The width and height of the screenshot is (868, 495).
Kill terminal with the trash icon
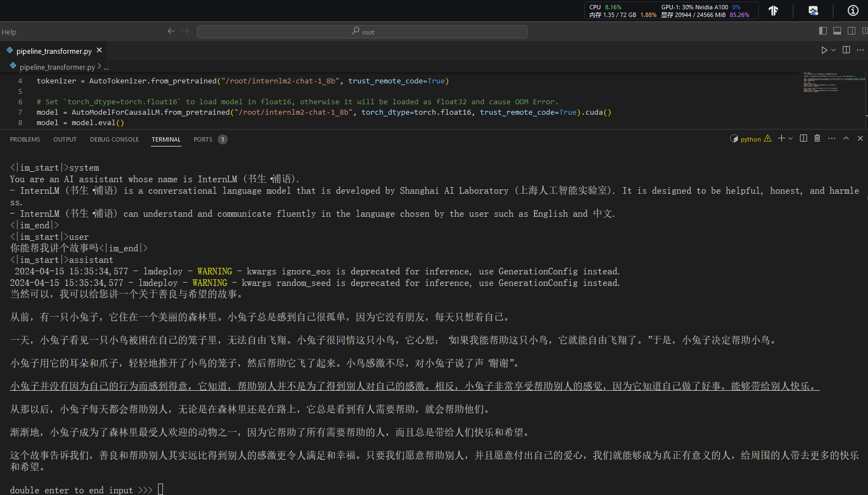[817, 138]
